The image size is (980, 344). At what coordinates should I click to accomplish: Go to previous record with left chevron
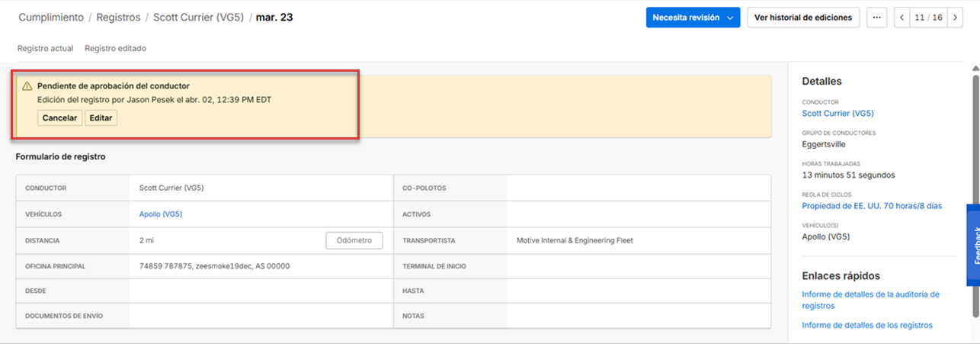[x=902, y=18]
